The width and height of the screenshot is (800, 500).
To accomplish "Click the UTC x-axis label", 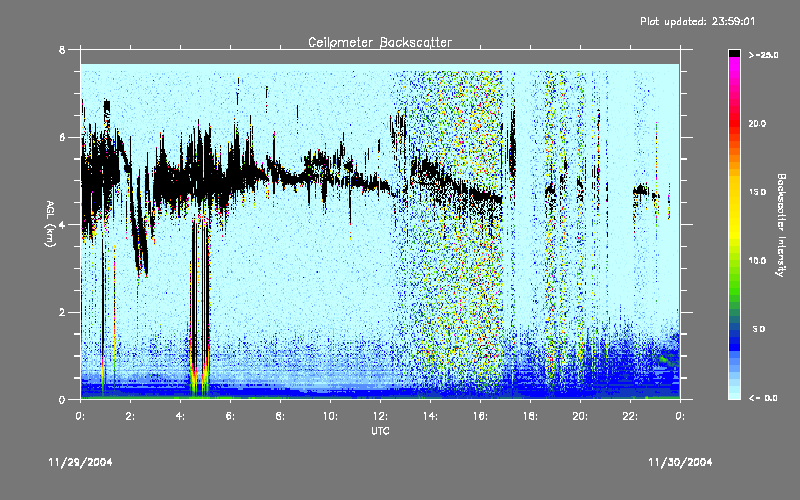I will (x=380, y=431).
